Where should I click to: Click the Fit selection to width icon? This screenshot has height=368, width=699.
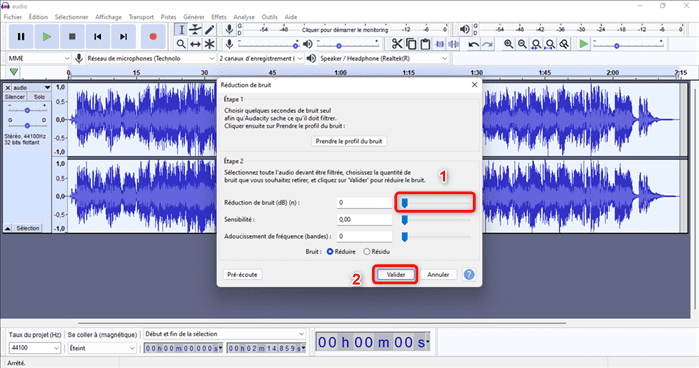[x=536, y=44]
